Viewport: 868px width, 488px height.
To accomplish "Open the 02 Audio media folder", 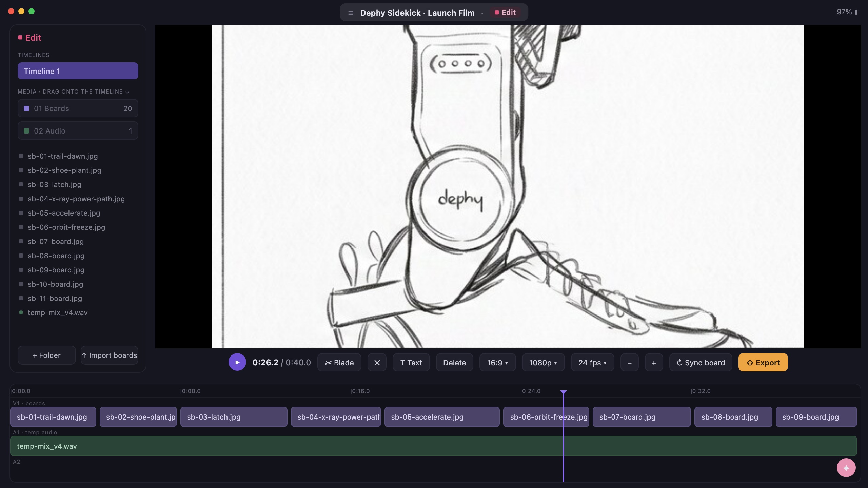I will tap(78, 131).
